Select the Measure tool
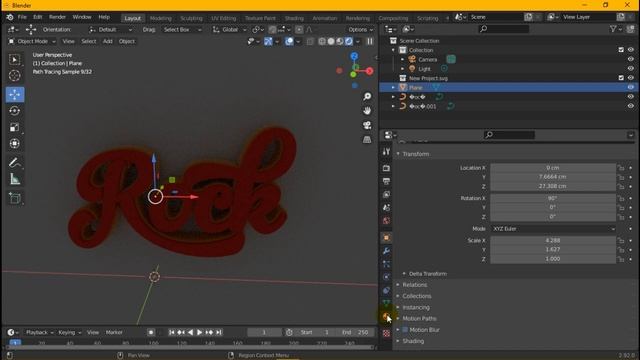The width and height of the screenshot is (640, 360). [x=15, y=179]
